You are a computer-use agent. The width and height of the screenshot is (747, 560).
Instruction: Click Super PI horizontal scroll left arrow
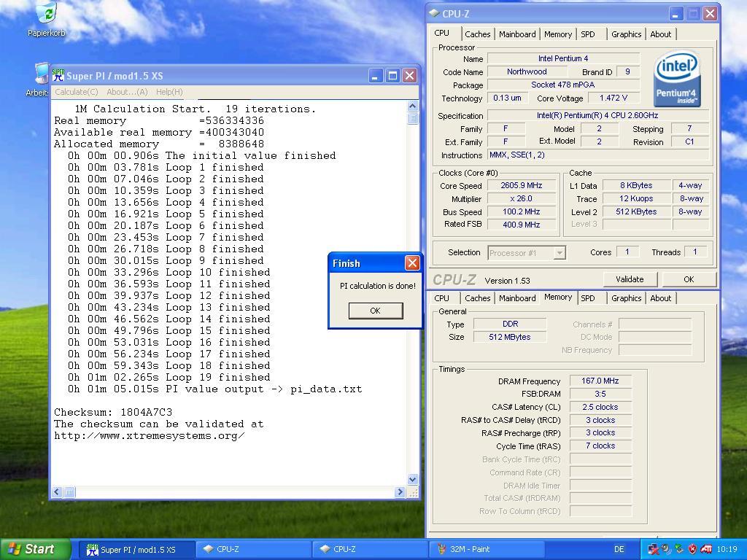click(x=57, y=492)
